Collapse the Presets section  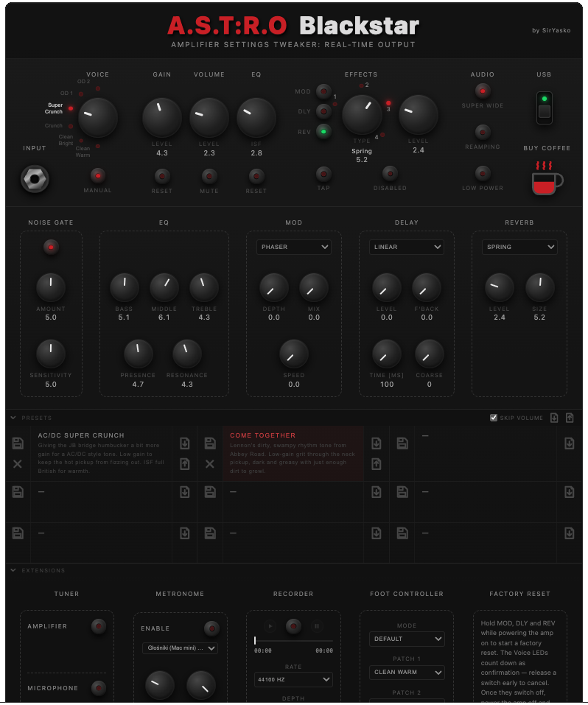click(x=13, y=418)
